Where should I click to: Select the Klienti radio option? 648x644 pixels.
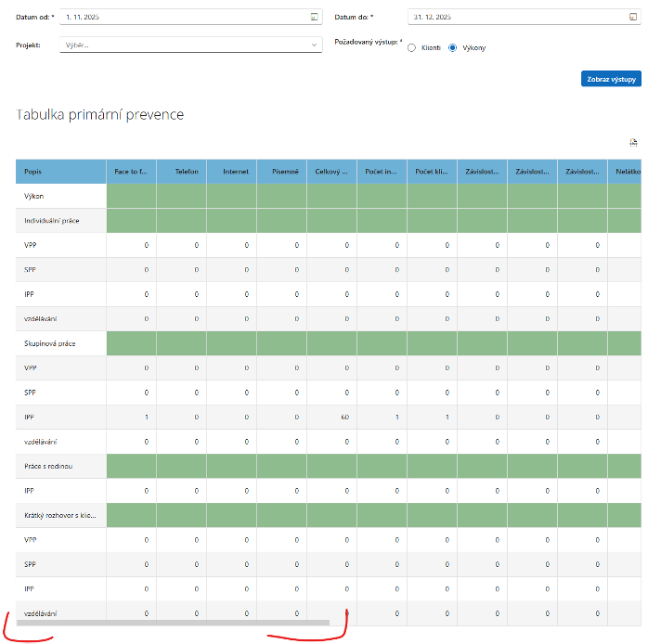pyautogui.click(x=411, y=48)
